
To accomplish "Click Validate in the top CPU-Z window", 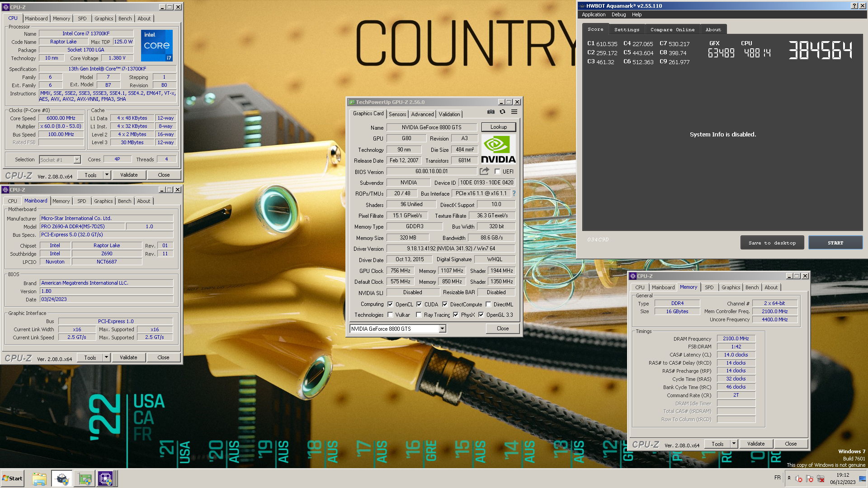I will (129, 175).
